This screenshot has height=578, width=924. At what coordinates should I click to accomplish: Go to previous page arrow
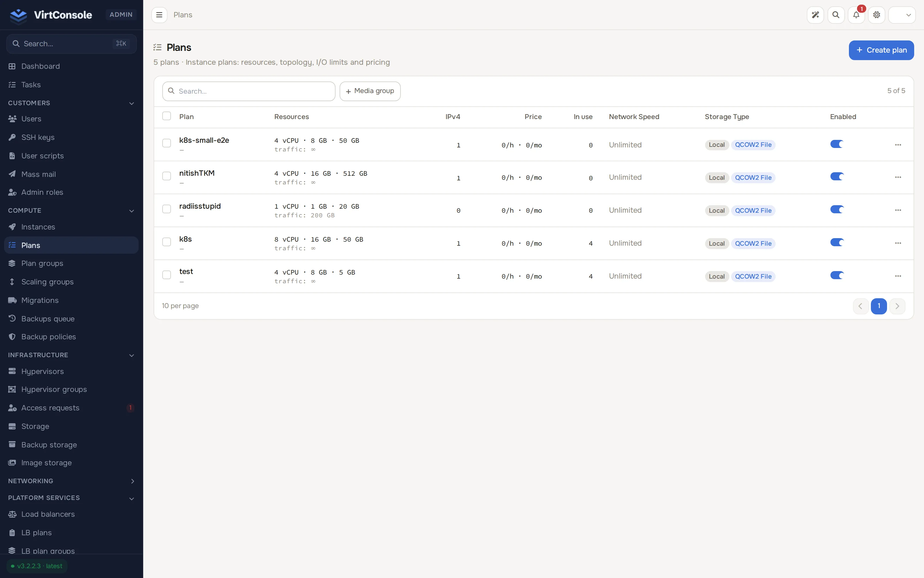[860, 306]
